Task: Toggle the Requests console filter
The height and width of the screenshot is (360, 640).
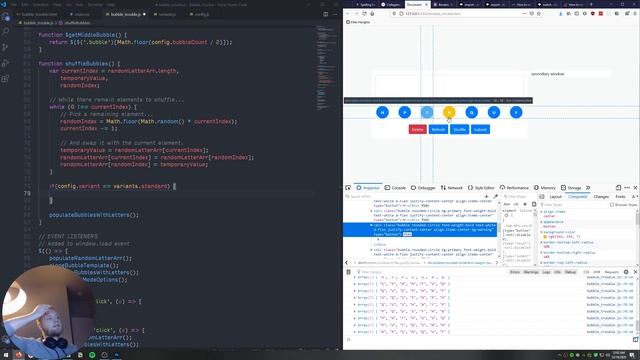Action: [x=611, y=272]
